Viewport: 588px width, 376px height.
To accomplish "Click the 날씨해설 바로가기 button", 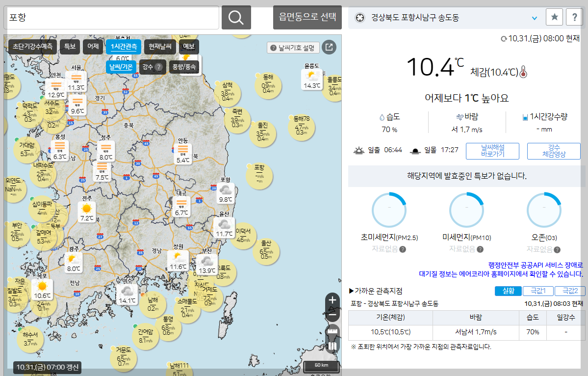I will 492,151.
